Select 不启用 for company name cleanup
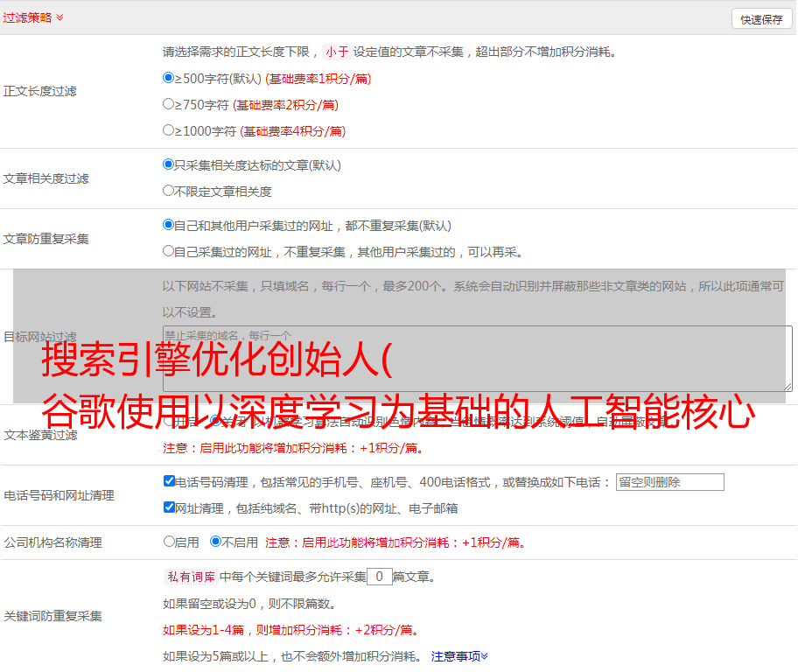The width and height of the screenshot is (798, 672). tap(215, 542)
